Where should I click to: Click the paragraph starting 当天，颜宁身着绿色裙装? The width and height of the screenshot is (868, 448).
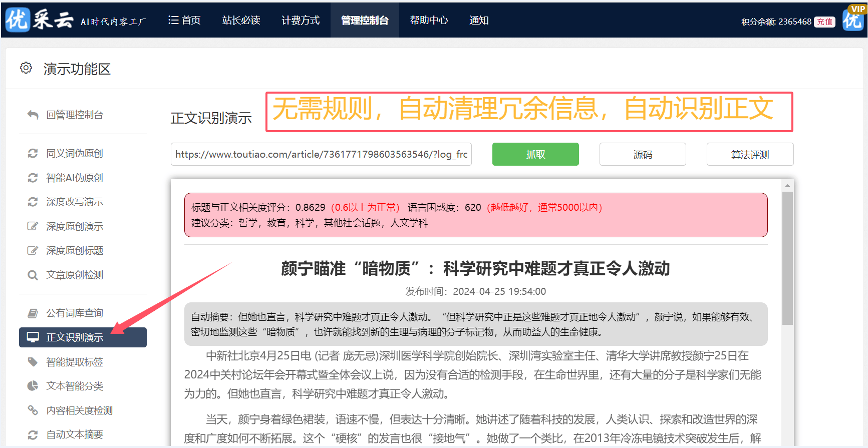pos(473,428)
